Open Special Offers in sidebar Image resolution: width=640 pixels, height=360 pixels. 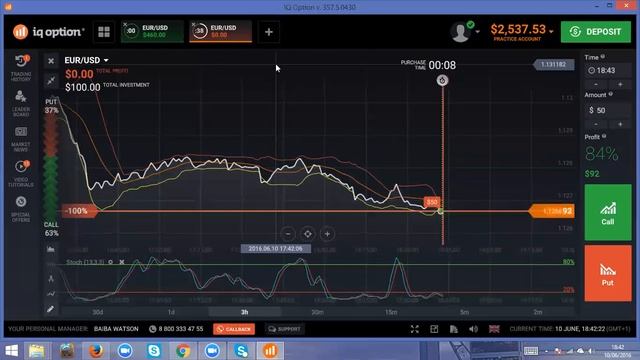pos(21,209)
